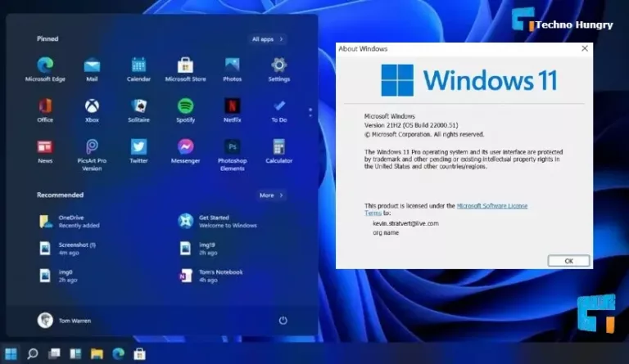Image resolution: width=629 pixels, height=364 pixels.
Task: Click the Recommended section heading
Action: coord(60,195)
